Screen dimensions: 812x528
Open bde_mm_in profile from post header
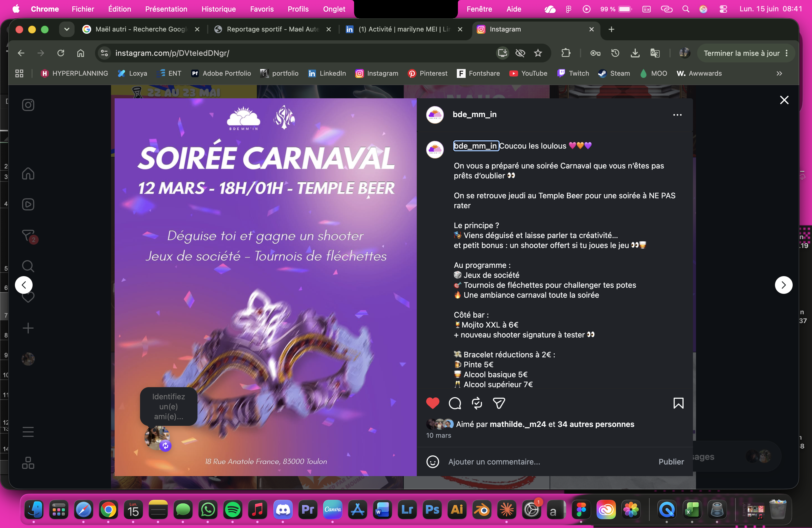474,115
